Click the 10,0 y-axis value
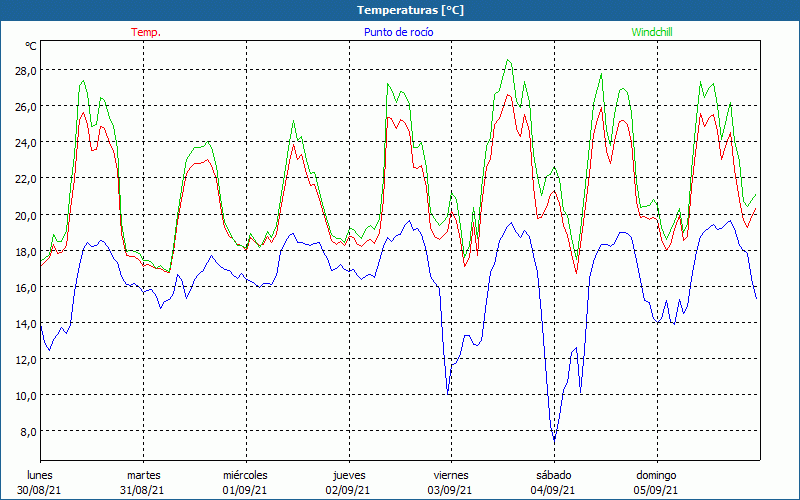800x500 pixels. [26, 395]
